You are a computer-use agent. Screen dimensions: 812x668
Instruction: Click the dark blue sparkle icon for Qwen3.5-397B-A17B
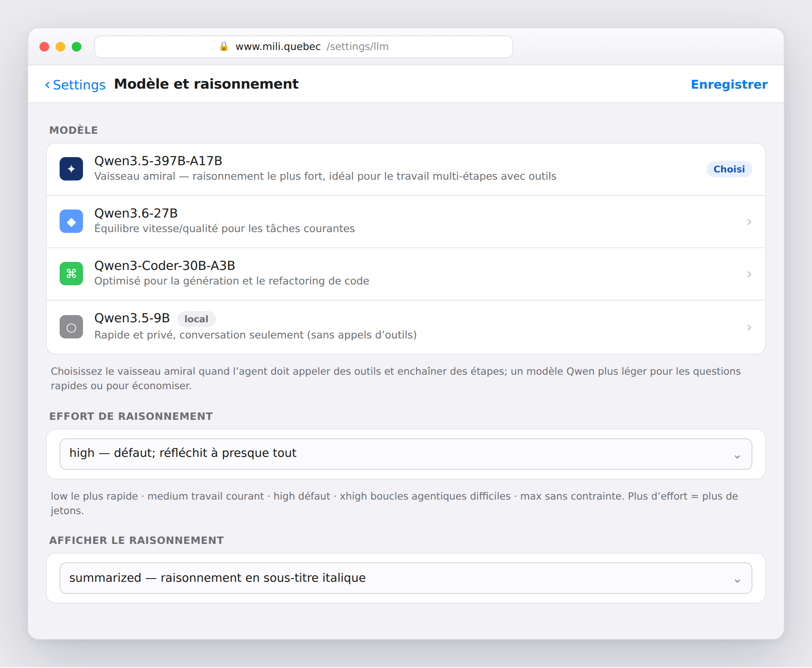[71, 169]
